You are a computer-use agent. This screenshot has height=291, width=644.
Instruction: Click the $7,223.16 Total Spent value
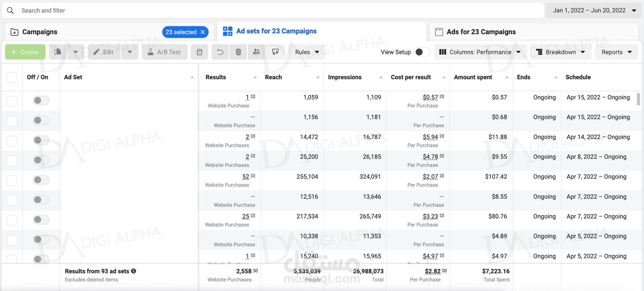496,271
